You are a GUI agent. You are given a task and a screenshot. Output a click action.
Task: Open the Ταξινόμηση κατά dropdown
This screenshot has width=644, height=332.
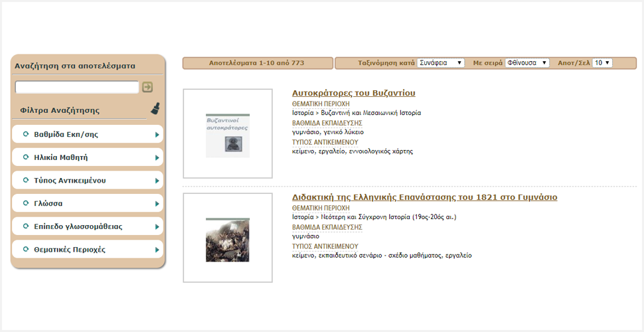pyautogui.click(x=441, y=63)
